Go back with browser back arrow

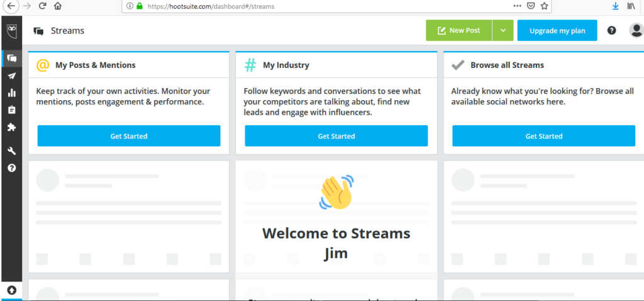11,6
